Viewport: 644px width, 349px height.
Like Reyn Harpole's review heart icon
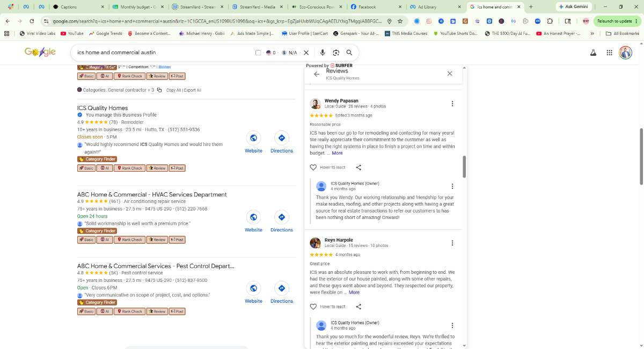tap(313, 307)
